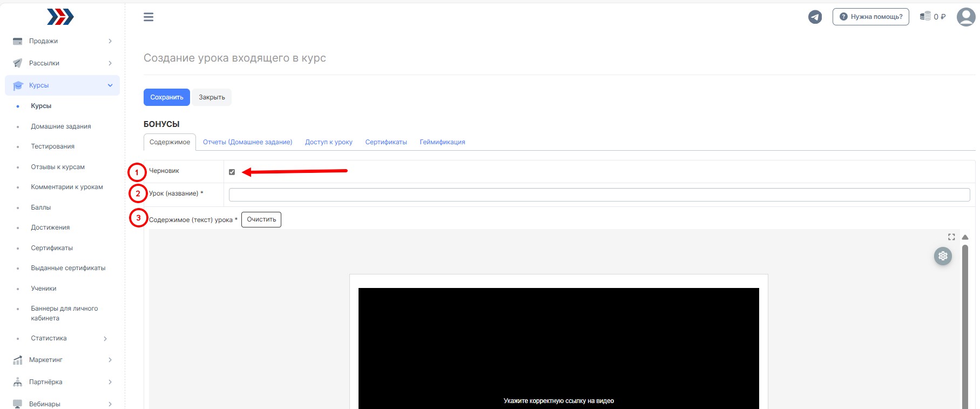Viewport: 980px width, 409px height.
Task: Expand the Партнёрка menu chevron
Action: [x=110, y=382]
